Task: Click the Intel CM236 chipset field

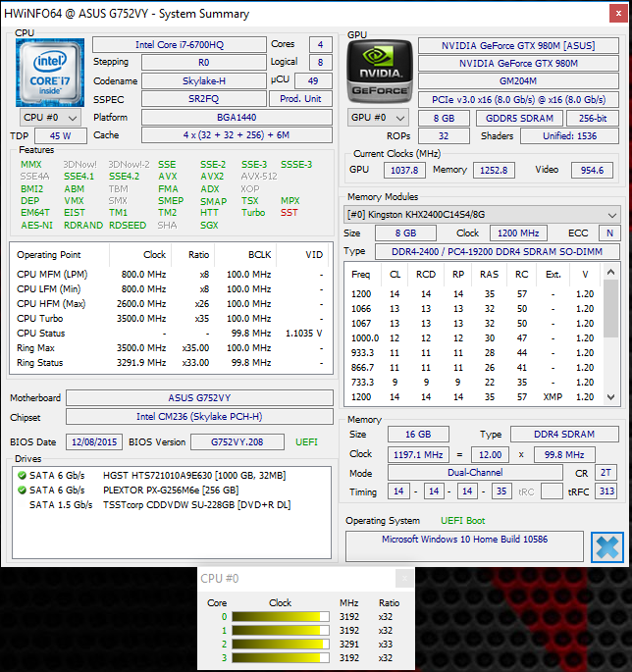Action: pyautogui.click(x=199, y=417)
